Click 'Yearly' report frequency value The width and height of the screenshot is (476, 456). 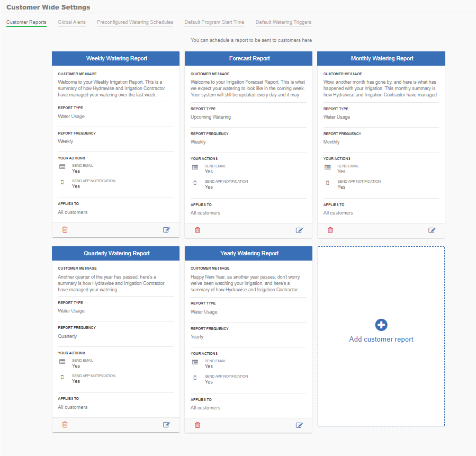197,337
